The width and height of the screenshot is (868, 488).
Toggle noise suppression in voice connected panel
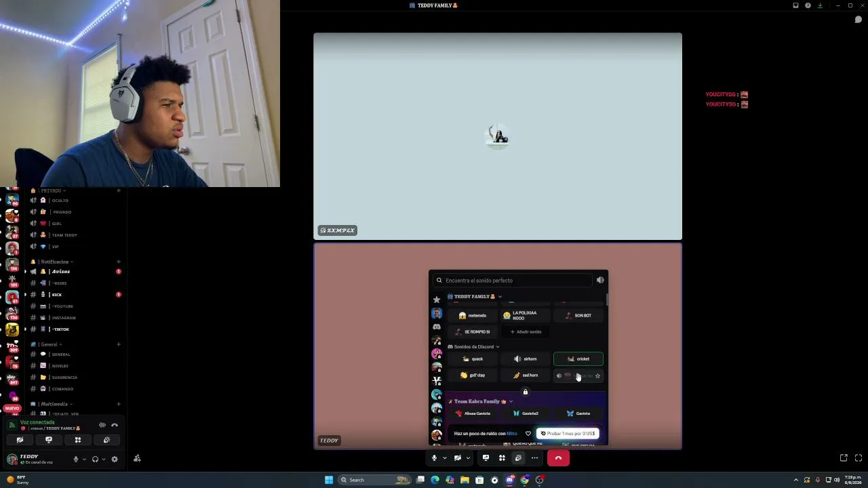point(102,425)
